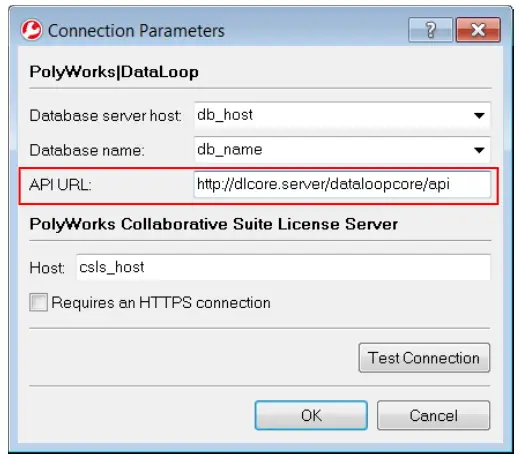Click the "API URL:" label

(x=60, y=184)
